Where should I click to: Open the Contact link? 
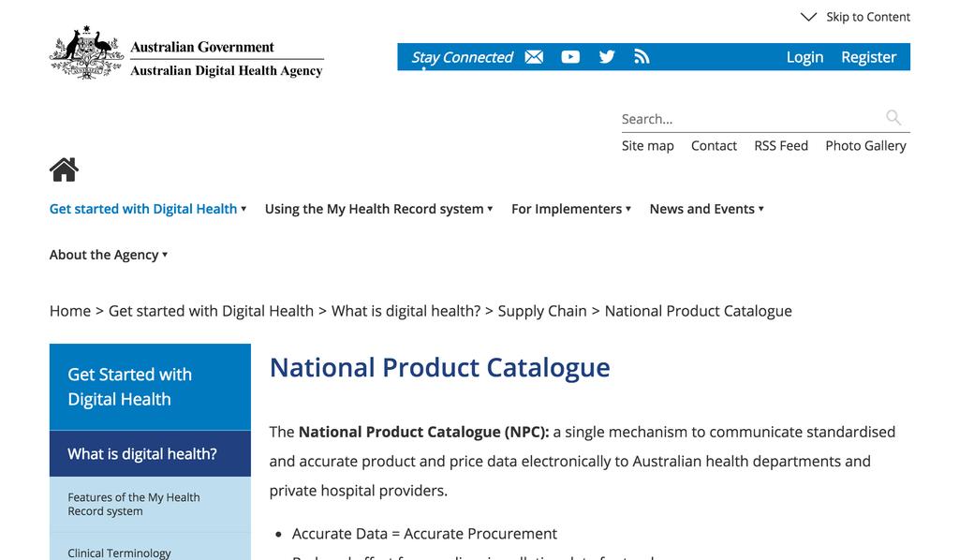click(714, 145)
